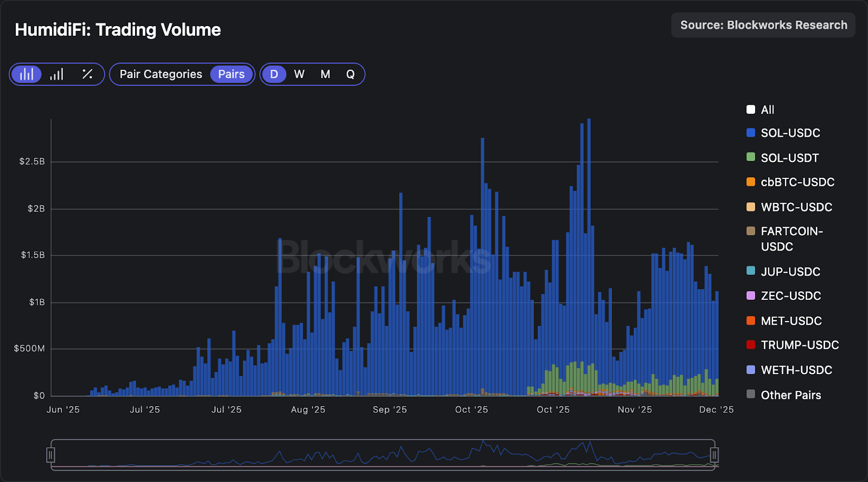Switch to quarterly Q interval
Screen dimensions: 868x482
350,74
